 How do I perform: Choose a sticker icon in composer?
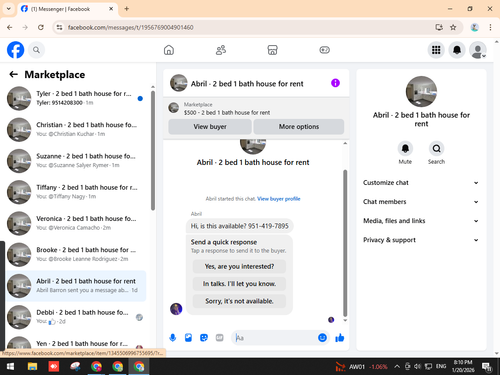pos(204,338)
